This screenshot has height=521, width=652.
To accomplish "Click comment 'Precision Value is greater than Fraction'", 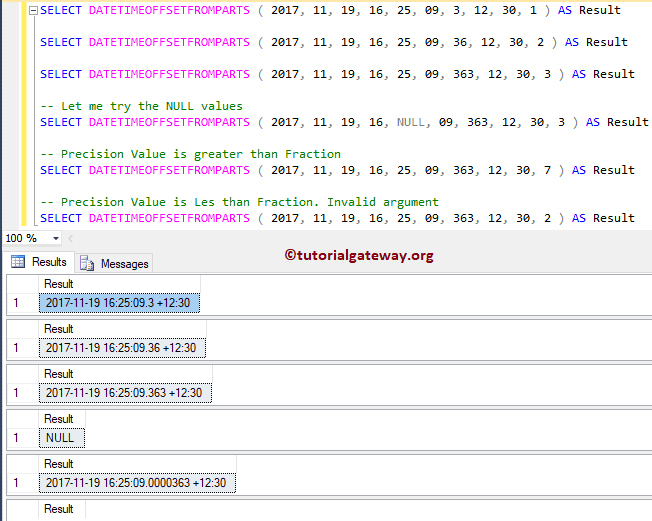I will point(190,154).
